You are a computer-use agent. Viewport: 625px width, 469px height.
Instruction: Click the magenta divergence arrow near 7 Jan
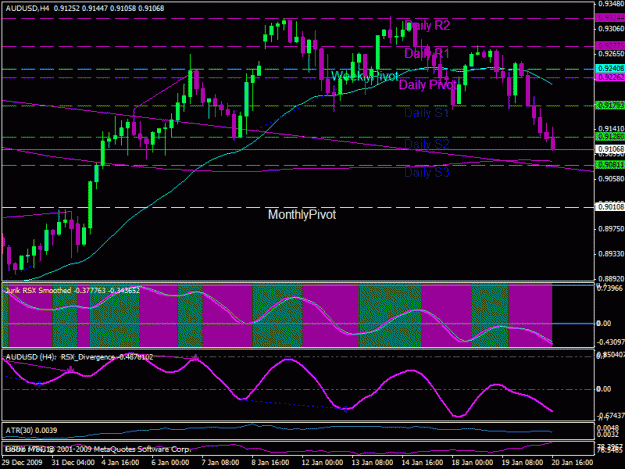point(195,357)
